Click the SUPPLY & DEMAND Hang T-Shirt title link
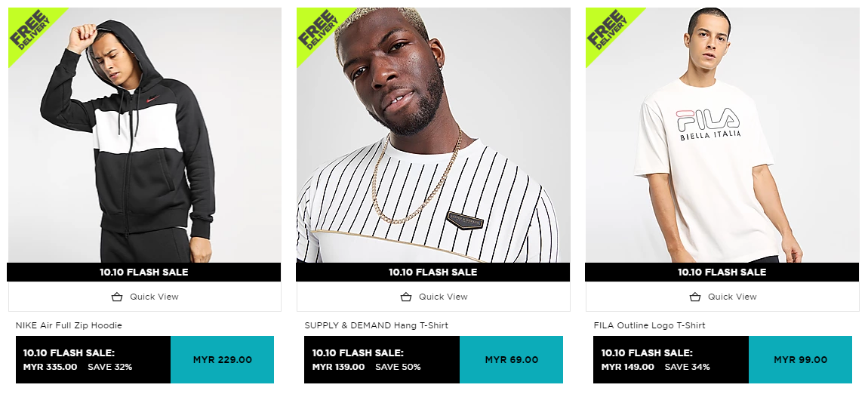The image size is (868, 394). coord(376,325)
